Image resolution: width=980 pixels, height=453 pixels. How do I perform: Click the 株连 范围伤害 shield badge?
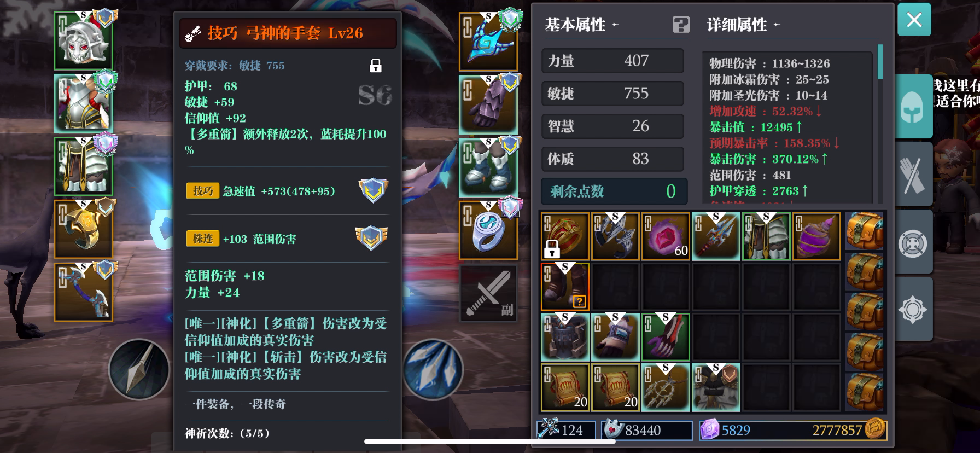(x=371, y=238)
